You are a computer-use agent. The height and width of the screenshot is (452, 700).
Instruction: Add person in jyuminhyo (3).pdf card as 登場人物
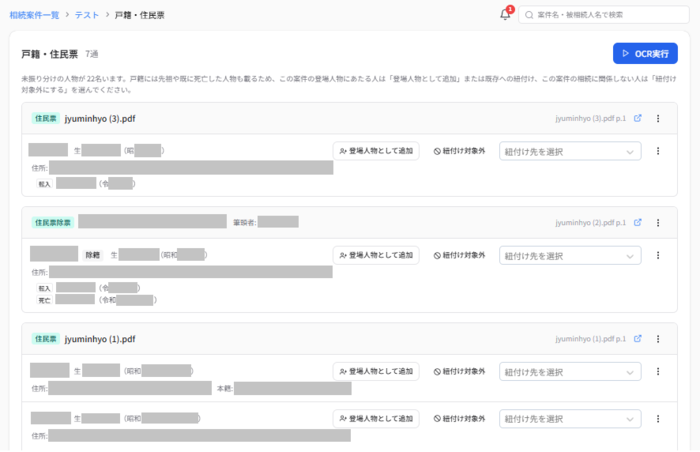coord(376,151)
